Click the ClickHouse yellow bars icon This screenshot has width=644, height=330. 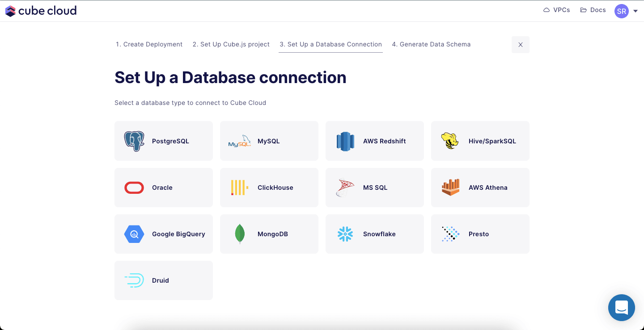pyautogui.click(x=239, y=188)
